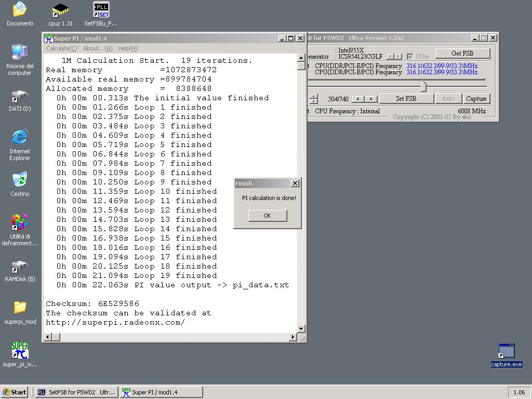The image size is (532, 399).
Task: Toggle the Ultra checkbox in SetFSB
Action: click(410, 57)
